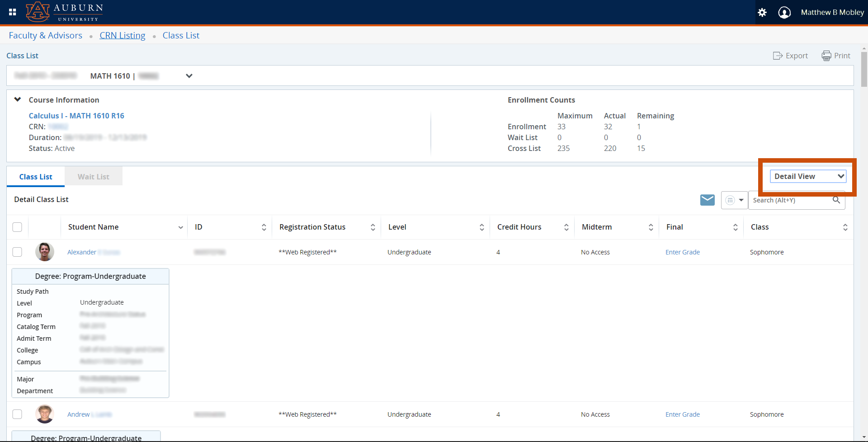Collapse the Course Information section

click(18, 99)
